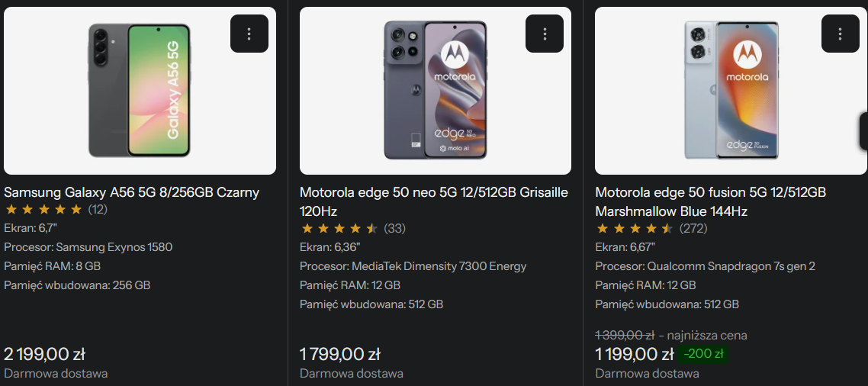Open Samsung Galaxy A56 5G product photo
868x386 pixels.
click(x=140, y=91)
